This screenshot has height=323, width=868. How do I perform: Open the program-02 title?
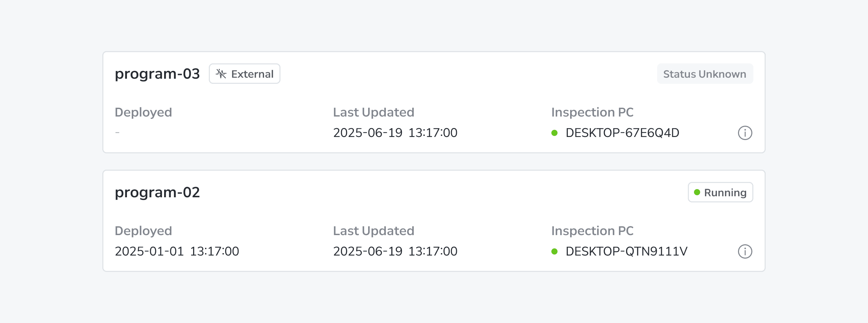click(x=157, y=193)
